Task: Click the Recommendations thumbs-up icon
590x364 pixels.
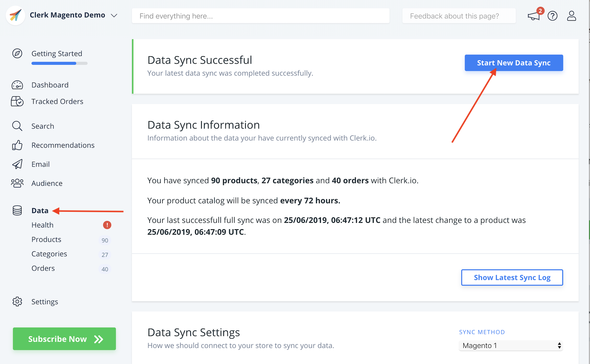Action: coord(17,145)
